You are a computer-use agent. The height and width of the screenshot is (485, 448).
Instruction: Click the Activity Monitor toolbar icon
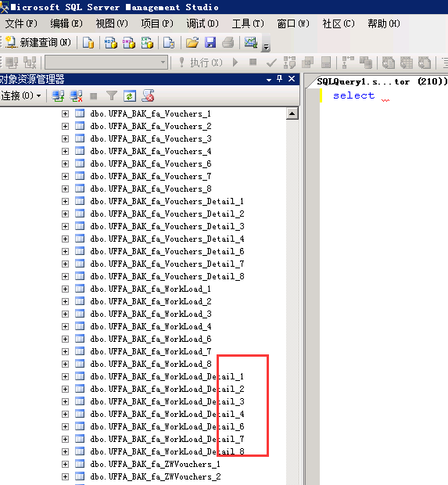[251, 42]
